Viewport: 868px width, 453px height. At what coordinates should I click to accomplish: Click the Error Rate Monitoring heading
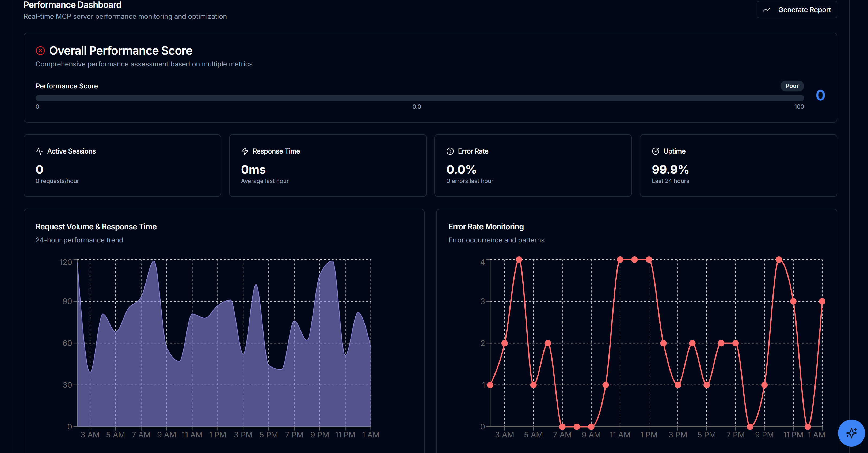pos(486,227)
